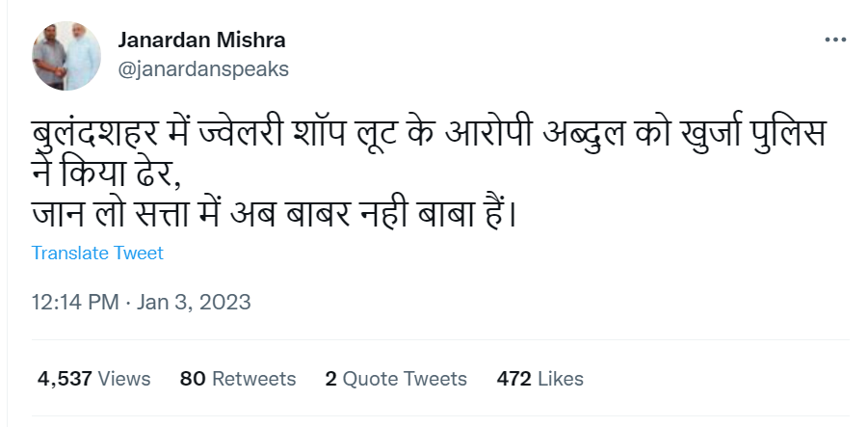868x427 pixels.
Task: Click the tweet's first line starting बुलंदशहर
Action: coord(429,135)
